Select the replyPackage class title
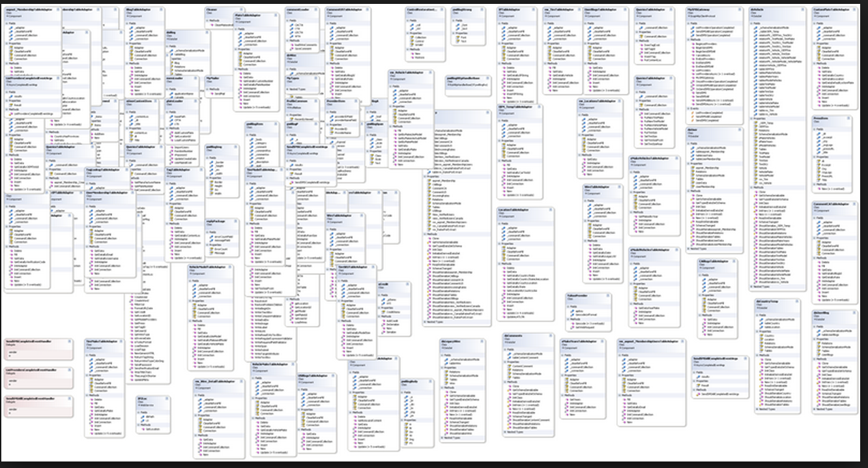This screenshot has width=868, height=468. 215,221
